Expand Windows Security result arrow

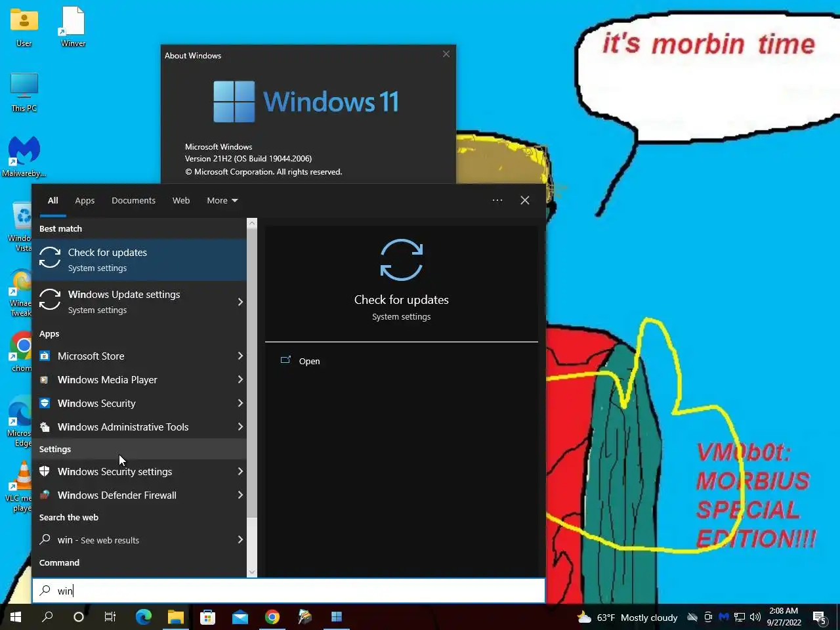[x=240, y=403]
